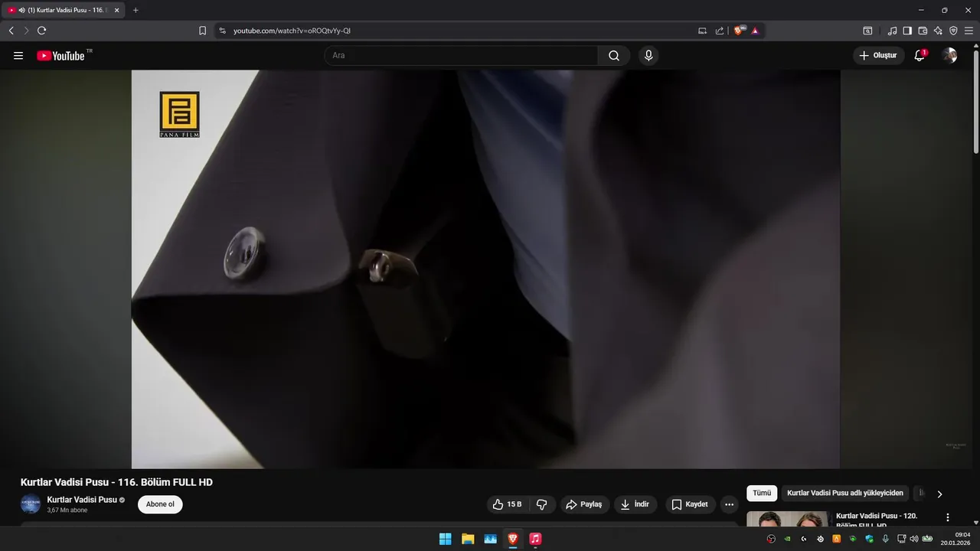
Task: Install or cast screen icon in address bar
Action: coord(702,31)
